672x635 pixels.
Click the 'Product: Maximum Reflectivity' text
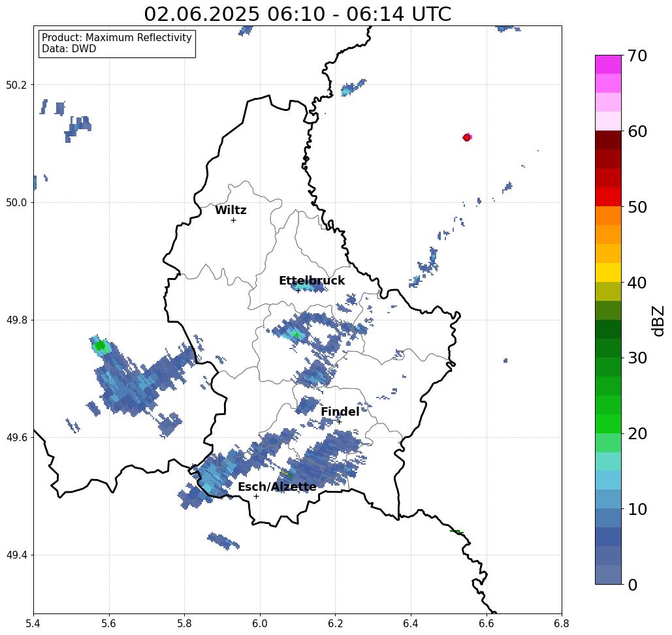[x=116, y=38]
